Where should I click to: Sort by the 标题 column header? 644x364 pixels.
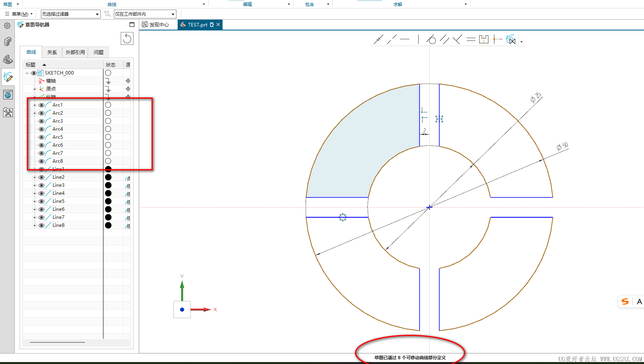tap(63, 65)
